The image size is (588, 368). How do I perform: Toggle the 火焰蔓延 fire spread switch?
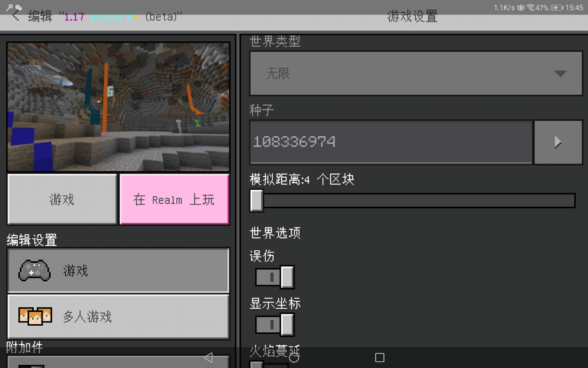click(x=269, y=364)
